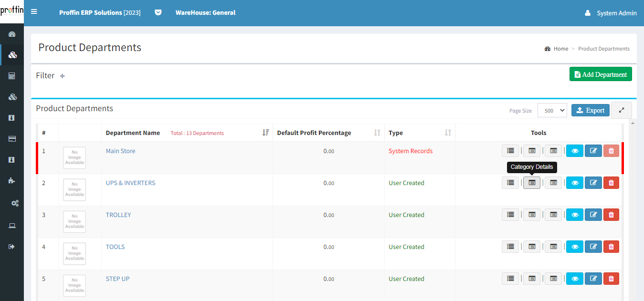Image resolution: width=644 pixels, height=301 pixels.
Task: View the Main Store department with eye button
Action: [575, 151]
